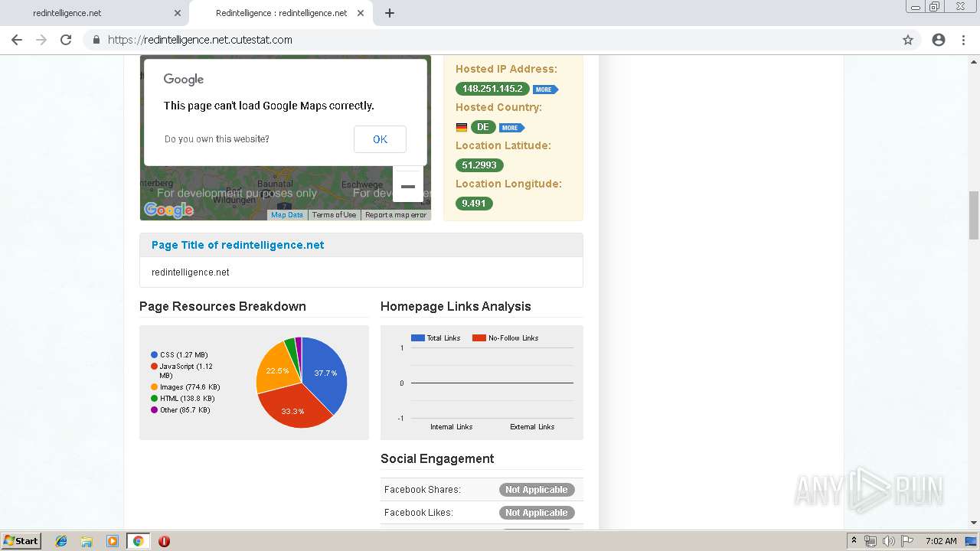The height and width of the screenshot is (551, 980).
Task: Open the media player taskbar icon
Action: (112, 541)
